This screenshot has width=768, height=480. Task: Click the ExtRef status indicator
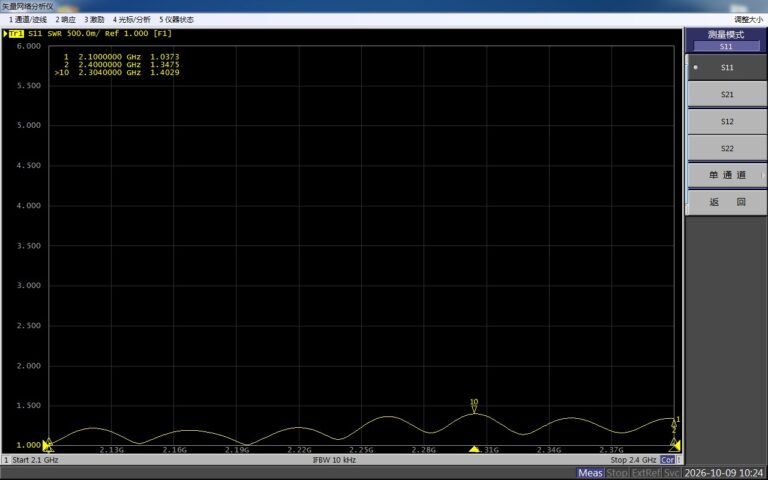click(x=647, y=473)
